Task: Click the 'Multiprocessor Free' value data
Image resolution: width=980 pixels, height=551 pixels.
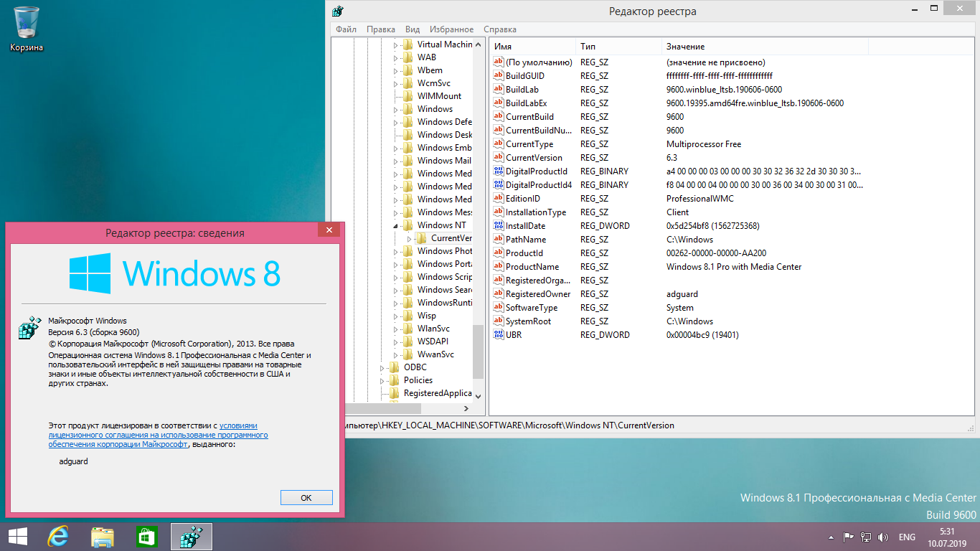Action: pyautogui.click(x=704, y=144)
